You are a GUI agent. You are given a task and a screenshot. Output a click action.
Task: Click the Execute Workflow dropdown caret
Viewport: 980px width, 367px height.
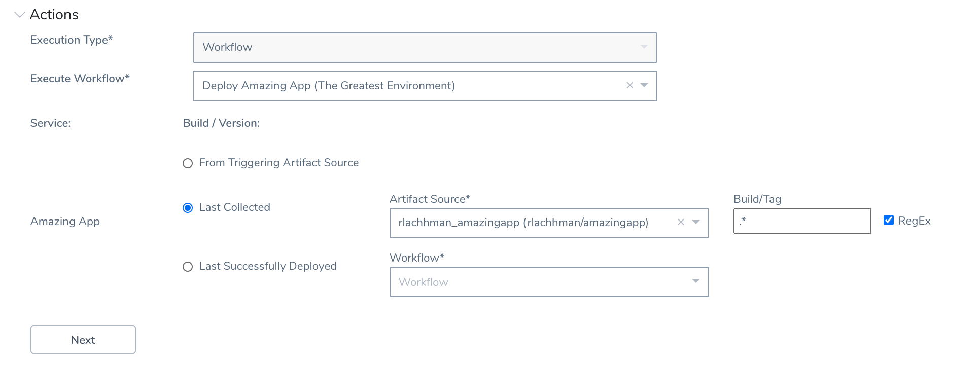coord(644,86)
